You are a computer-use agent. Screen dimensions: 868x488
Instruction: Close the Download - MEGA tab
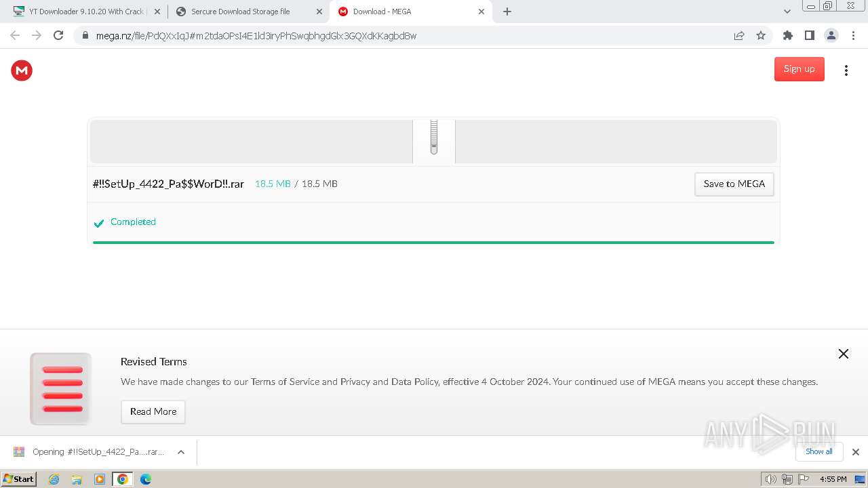click(481, 12)
